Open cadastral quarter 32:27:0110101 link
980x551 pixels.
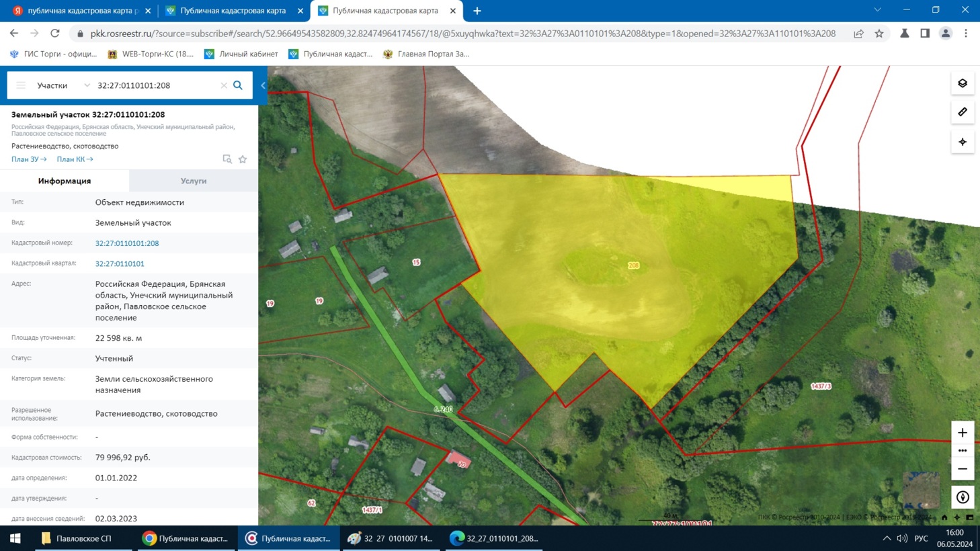coord(120,264)
